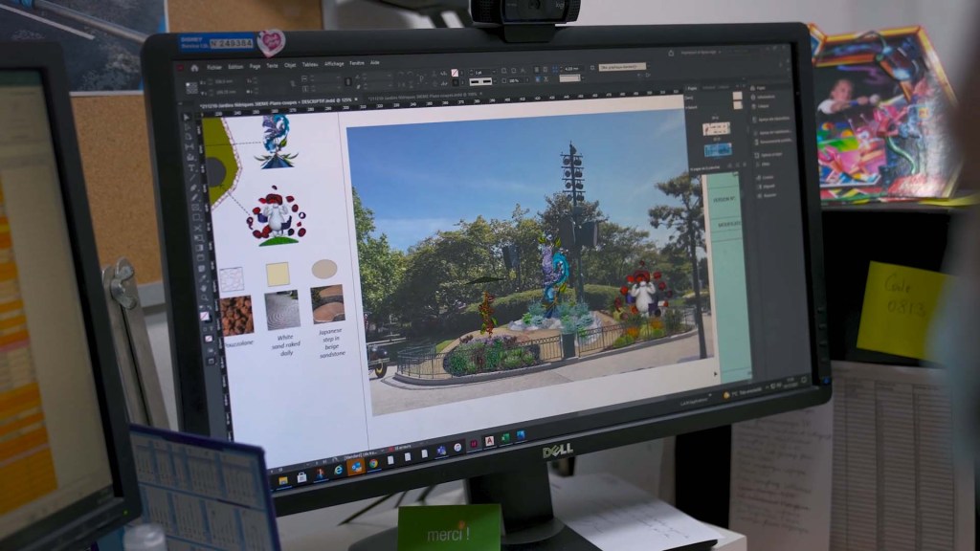The height and width of the screenshot is (551, 980).
Task: Switch to the Pages tab in the panel
Action: point(692,86)
